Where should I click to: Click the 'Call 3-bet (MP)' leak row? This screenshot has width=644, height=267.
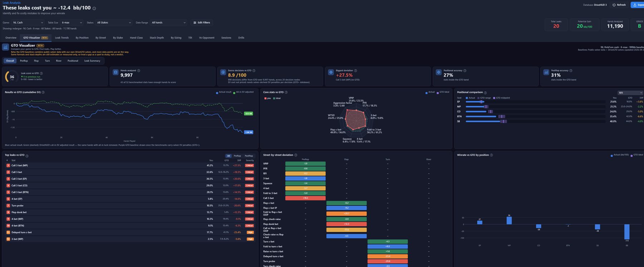[x=130, y=165]
